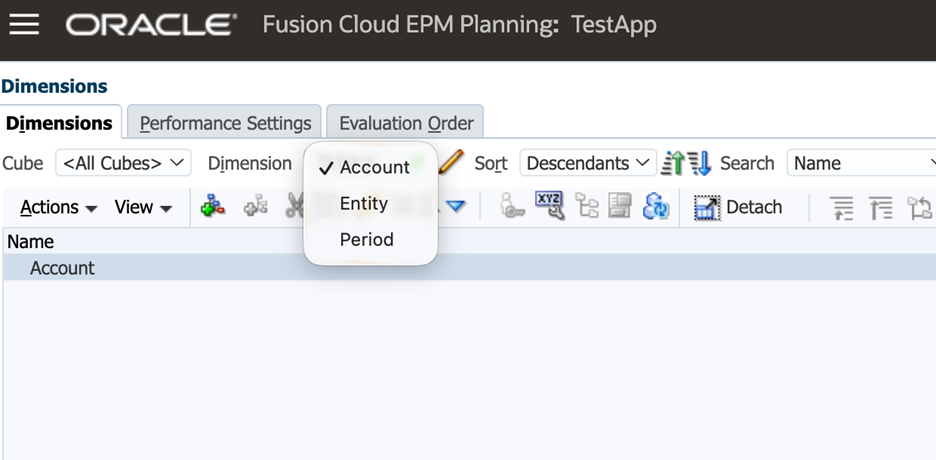The height and width of the screenshot is (460, 936).
Task: Select Entity from the dimension list
Action: point(363,203)
